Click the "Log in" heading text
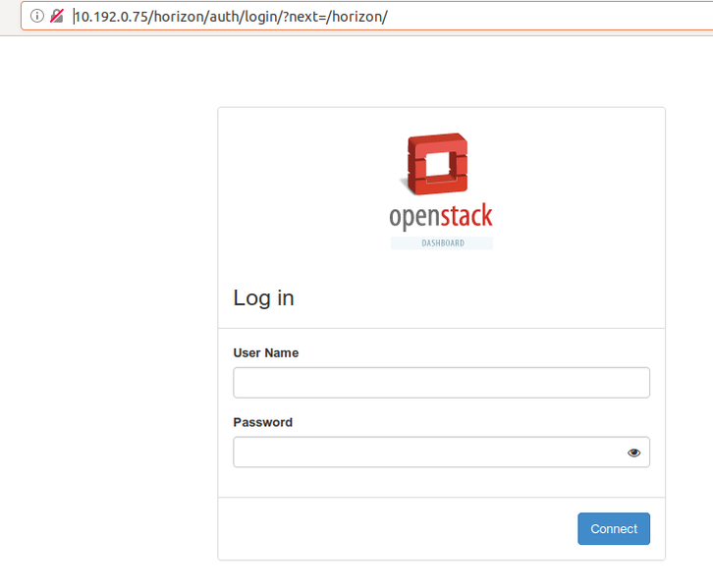Screen dimensions: 713x588 (264, 298)
